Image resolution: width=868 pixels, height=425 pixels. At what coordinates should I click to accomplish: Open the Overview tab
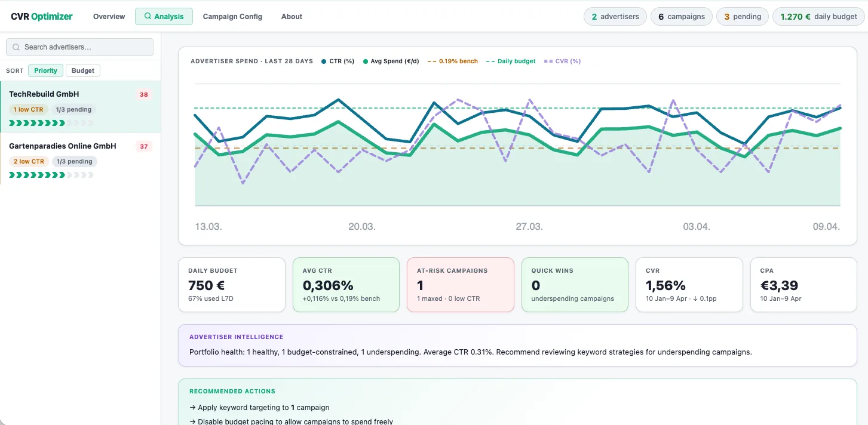(109, 17)
